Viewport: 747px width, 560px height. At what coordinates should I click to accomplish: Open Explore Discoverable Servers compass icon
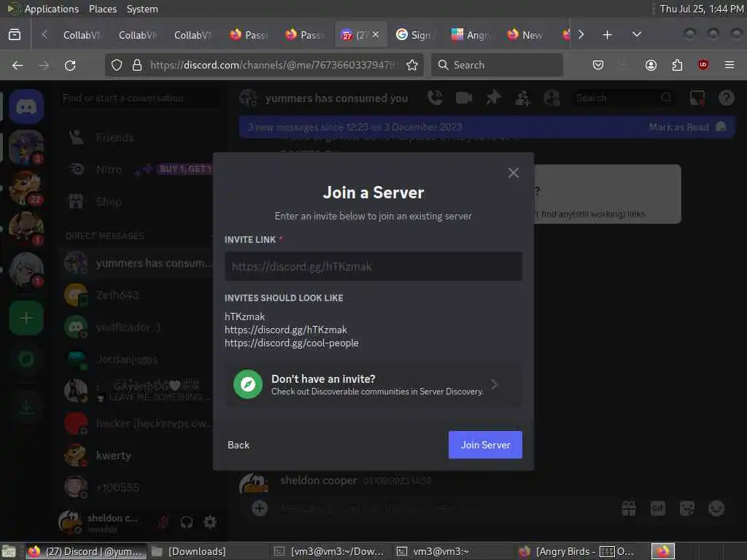click(26, 359)
